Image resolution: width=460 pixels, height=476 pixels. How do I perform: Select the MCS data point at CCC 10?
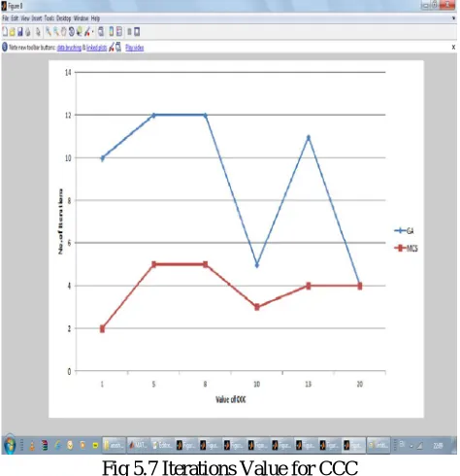[257, 307]
